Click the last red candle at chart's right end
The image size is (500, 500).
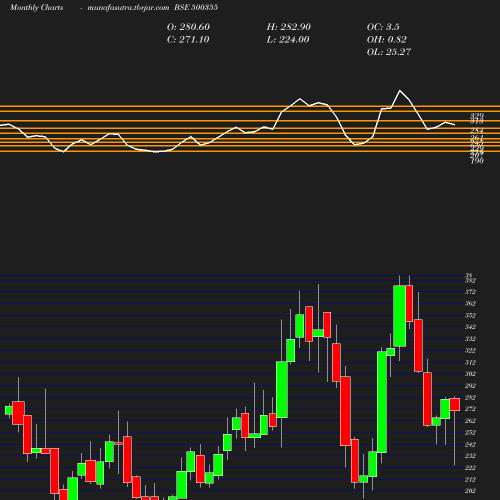pyautogui.click(x=455, y=404)
